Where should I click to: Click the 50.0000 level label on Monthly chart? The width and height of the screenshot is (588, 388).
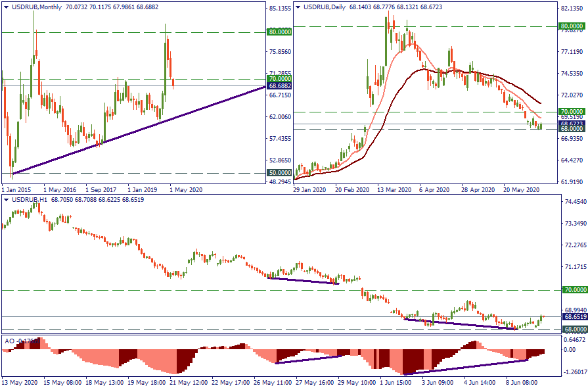point(280,174)
